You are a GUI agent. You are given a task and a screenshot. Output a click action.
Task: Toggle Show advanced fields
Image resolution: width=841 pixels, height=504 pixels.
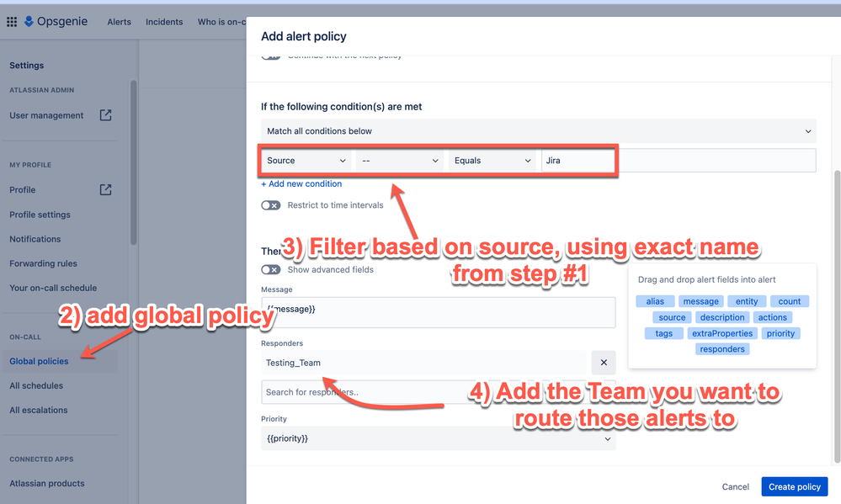point(271,270)
